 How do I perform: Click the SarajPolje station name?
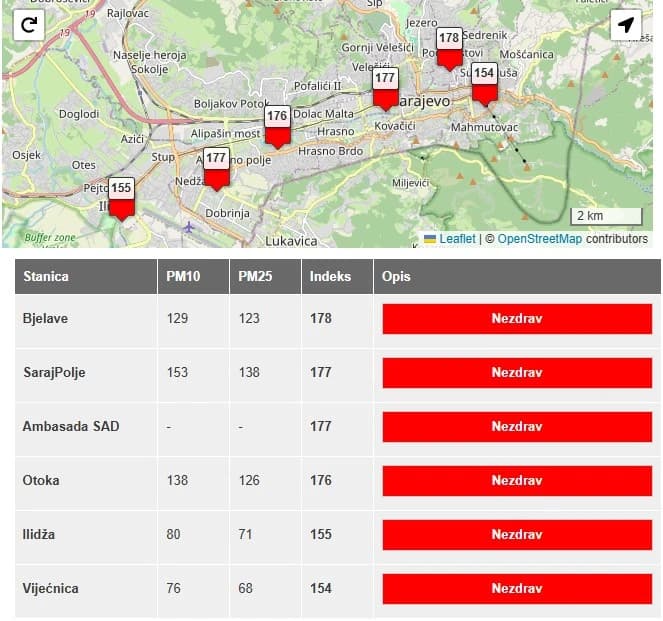click(54, 372)
